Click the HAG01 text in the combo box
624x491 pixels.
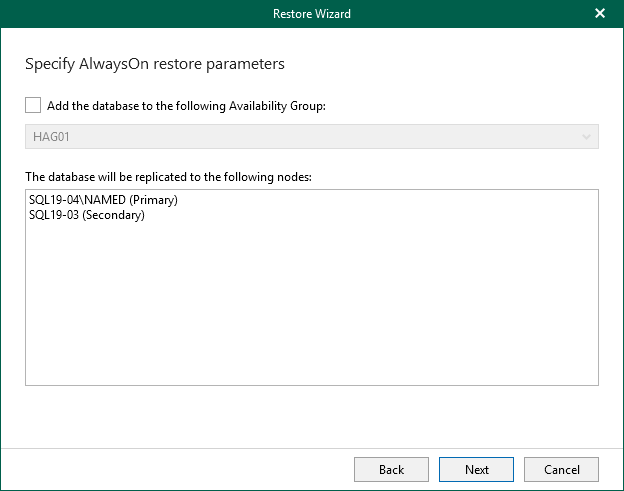click(50, 137)
